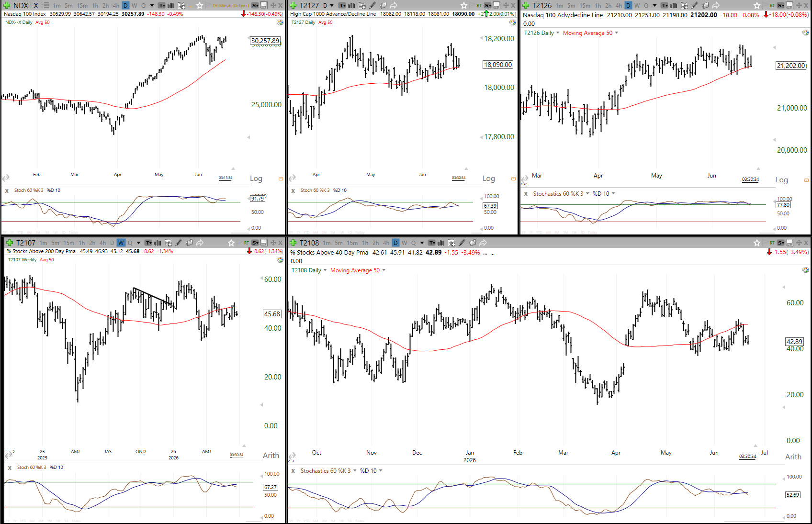Image resolution: width=812 pixels, height=524 pixels.
Task: Open the S dropdown on T2127 chart
Action: (488, 5)
